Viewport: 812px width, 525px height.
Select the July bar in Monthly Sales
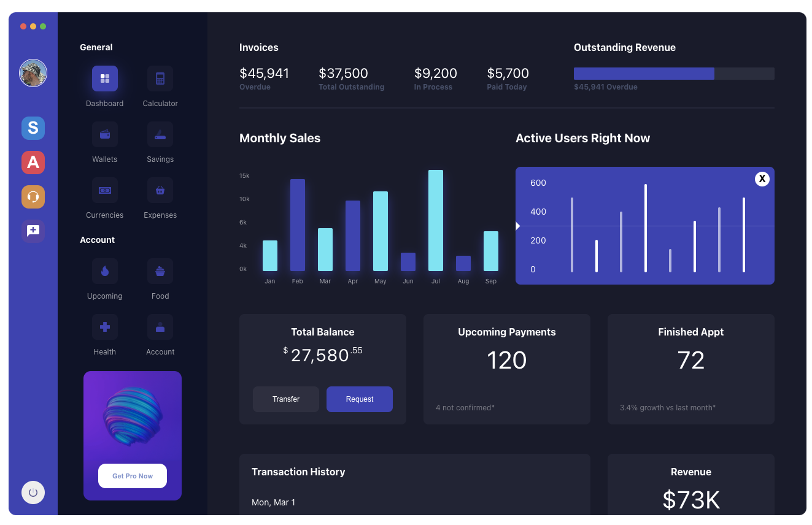coord(435,221)
